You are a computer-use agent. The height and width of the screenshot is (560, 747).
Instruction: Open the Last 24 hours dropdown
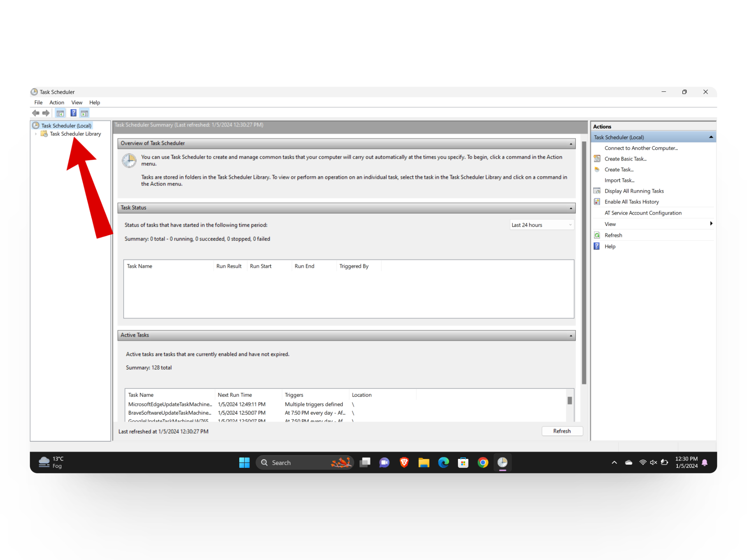542,225
